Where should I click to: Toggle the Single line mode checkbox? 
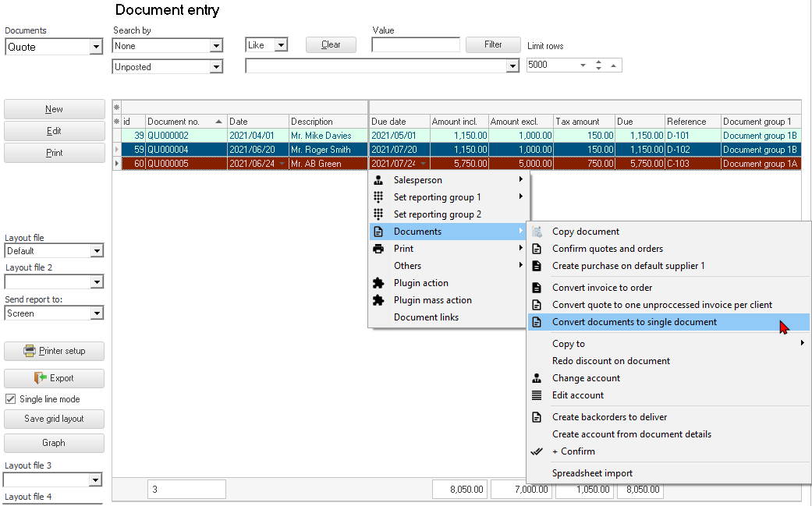[10, 399]
